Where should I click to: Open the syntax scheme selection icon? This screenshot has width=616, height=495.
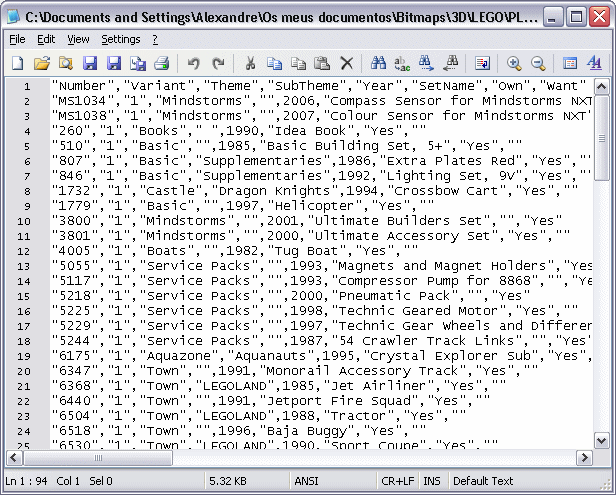click(570, 63)
